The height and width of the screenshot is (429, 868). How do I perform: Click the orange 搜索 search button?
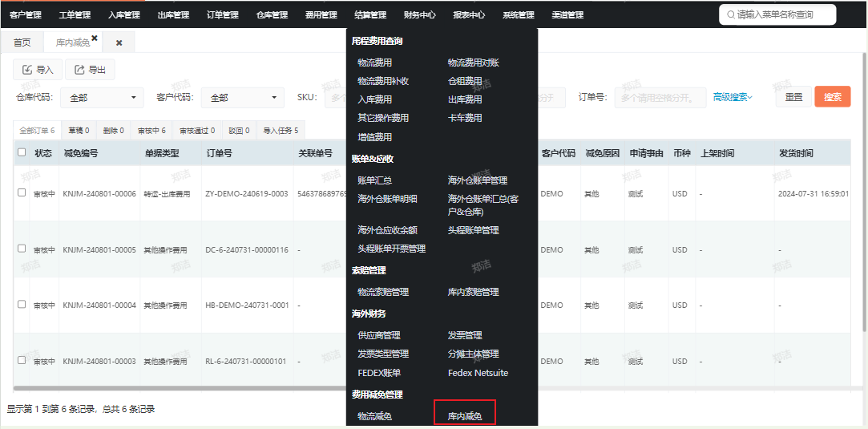click(833, 97)
